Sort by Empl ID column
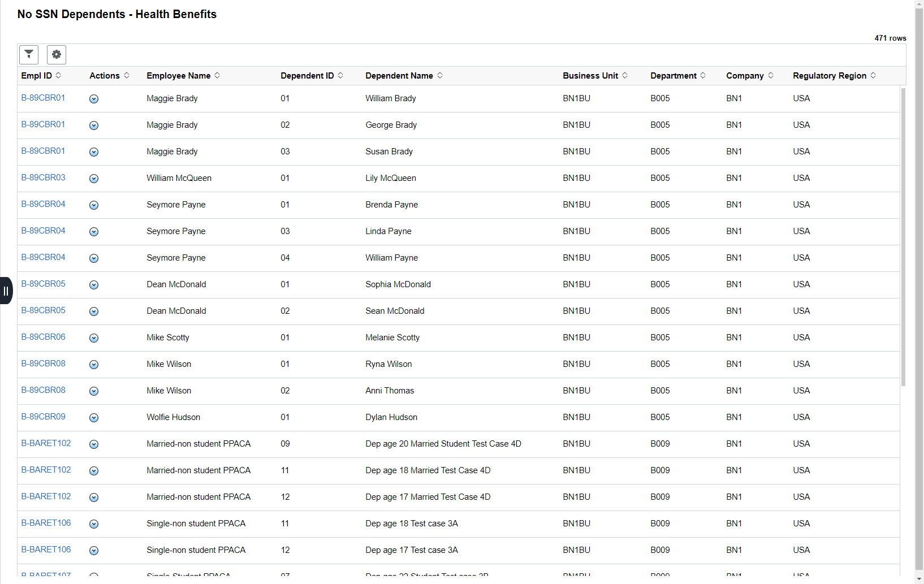Viewport: 924px width, 584px height. (x=41, y=76)
